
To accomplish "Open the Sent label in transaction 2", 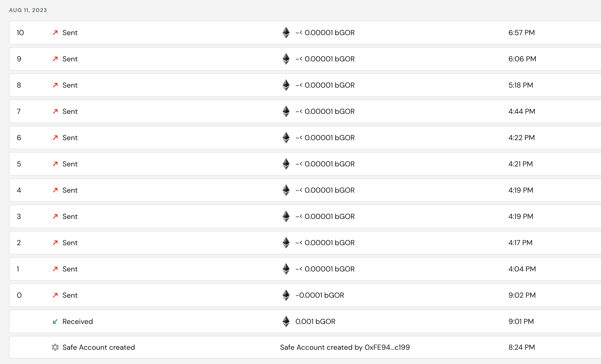I will tap(70, 243).
